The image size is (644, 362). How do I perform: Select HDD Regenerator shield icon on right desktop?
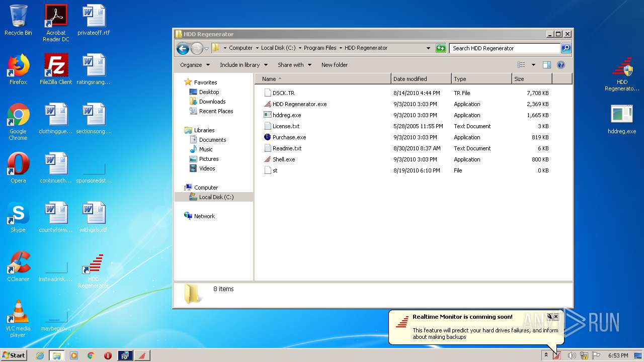point(622,74)
